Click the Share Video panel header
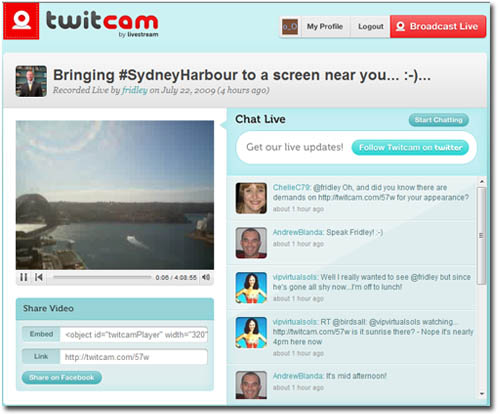 115,309
